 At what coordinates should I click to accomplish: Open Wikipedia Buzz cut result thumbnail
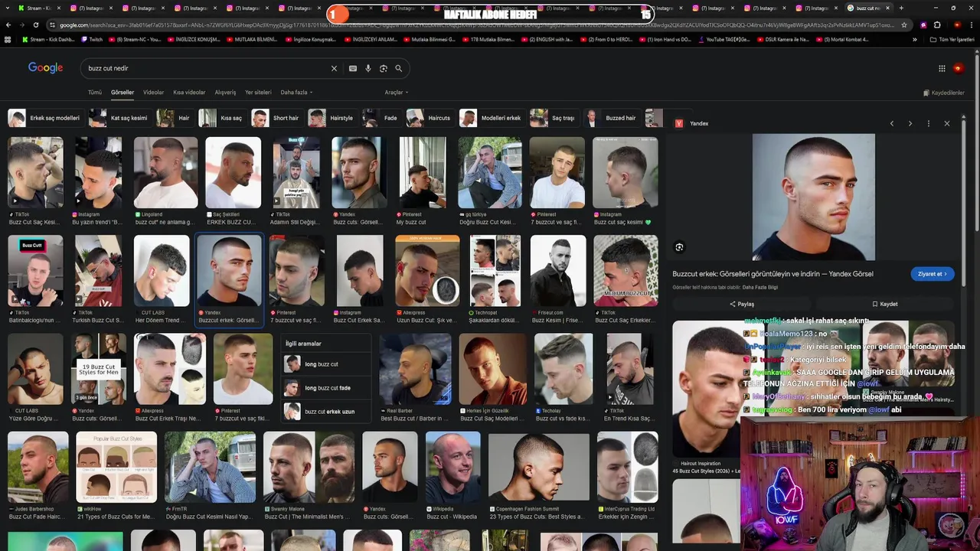(453, 467)
